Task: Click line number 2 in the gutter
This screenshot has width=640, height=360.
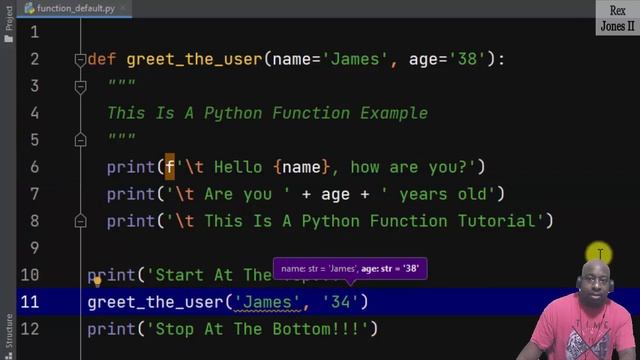Action: pyautogui.click(x=34, y=59)
